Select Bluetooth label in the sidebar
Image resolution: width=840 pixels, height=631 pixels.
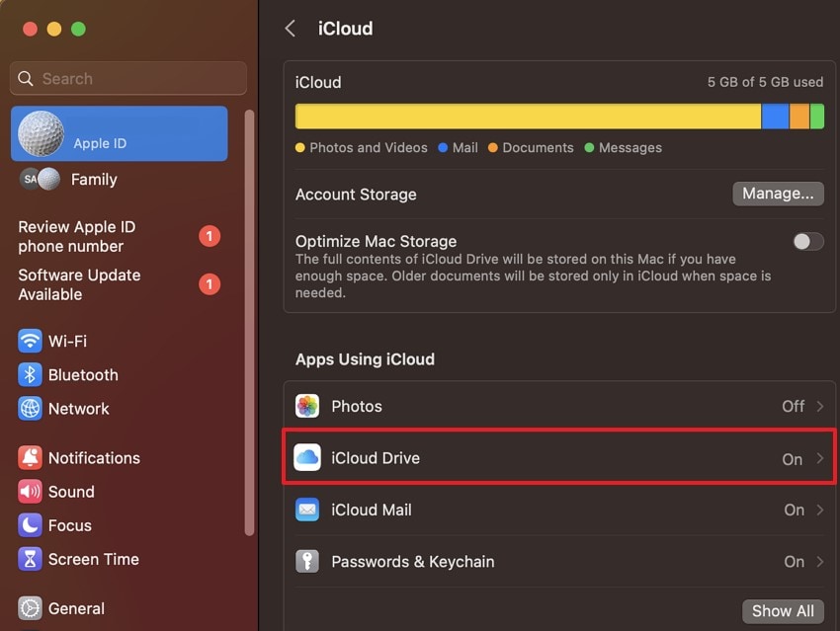83,374
